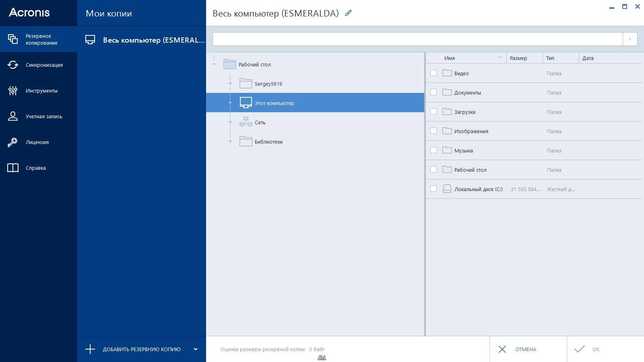Click the Synchronization arrows icon
644x362 pixels.
[x=13, y=65]
